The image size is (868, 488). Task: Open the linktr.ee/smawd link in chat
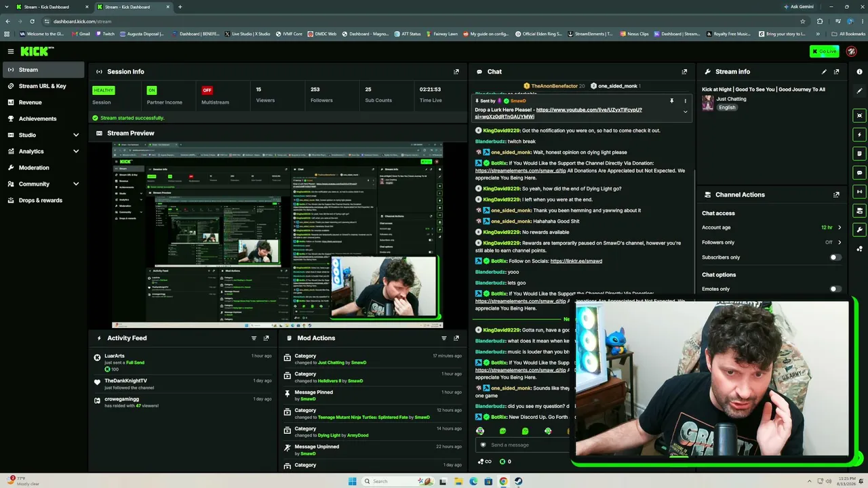(576, 261)
